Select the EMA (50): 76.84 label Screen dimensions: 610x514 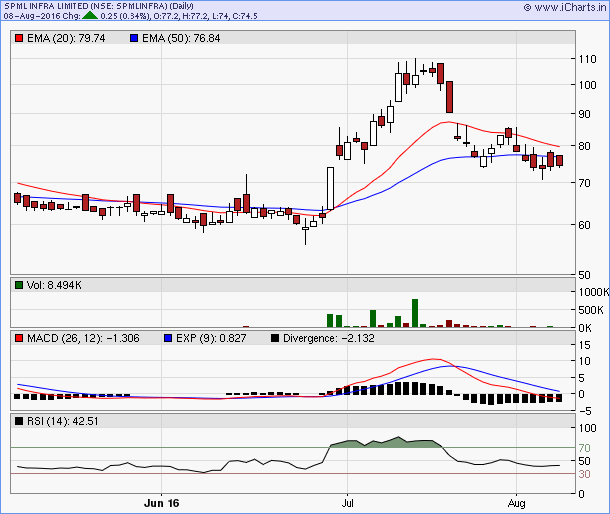(x=181, y=38)
